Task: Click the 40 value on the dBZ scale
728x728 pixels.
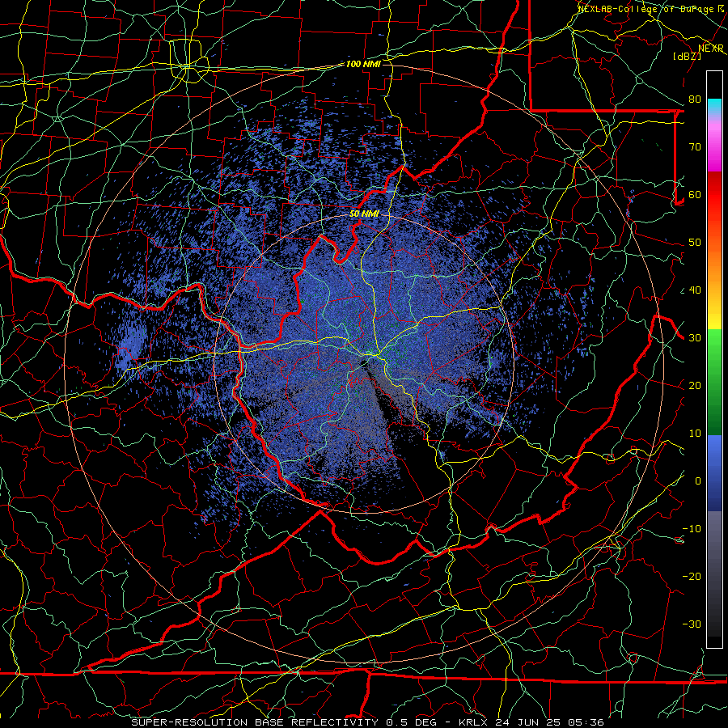Action: click(x=695, y=290)
